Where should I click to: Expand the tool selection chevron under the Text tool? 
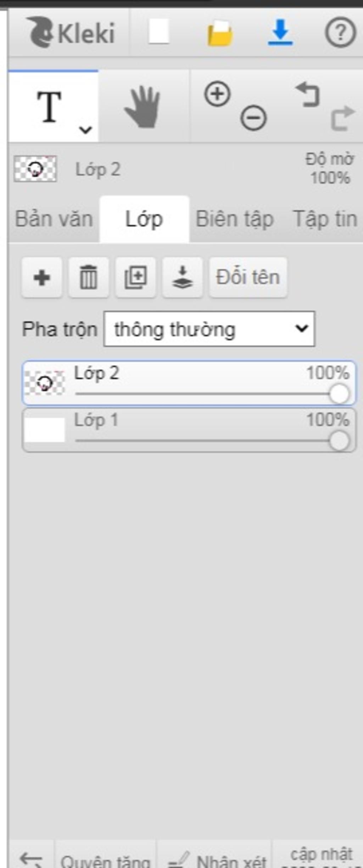(85, 130)
